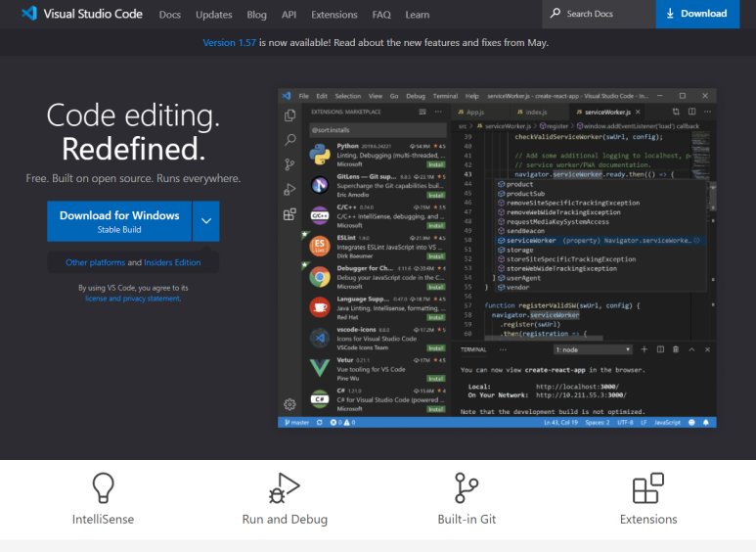Expand the download options chevron next to Download for Windows
The image size is (756, 552).
206,221
